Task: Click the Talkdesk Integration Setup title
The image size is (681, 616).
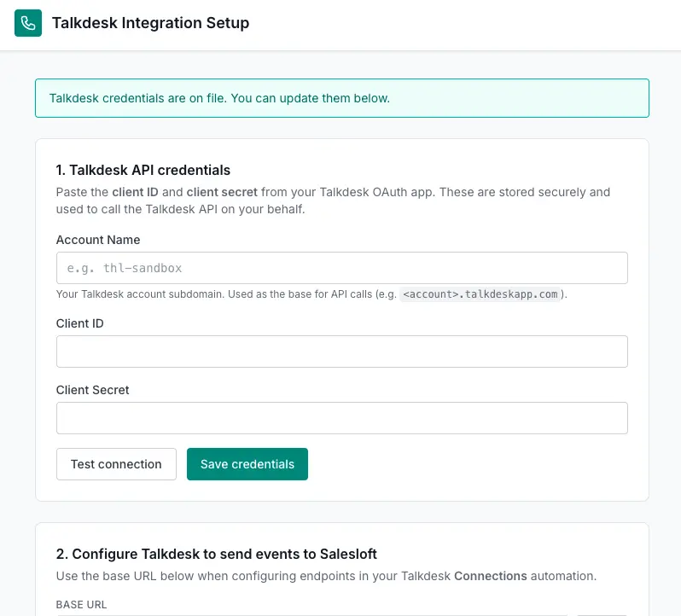Action: pyautogui.click(x=151, y=23)
